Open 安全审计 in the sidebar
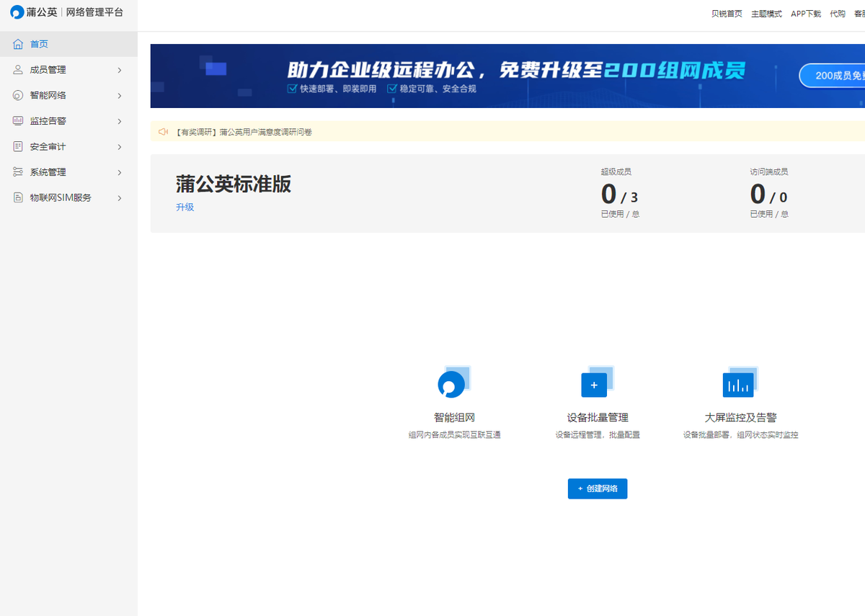 pyautogui.click(x=68, y=146)
